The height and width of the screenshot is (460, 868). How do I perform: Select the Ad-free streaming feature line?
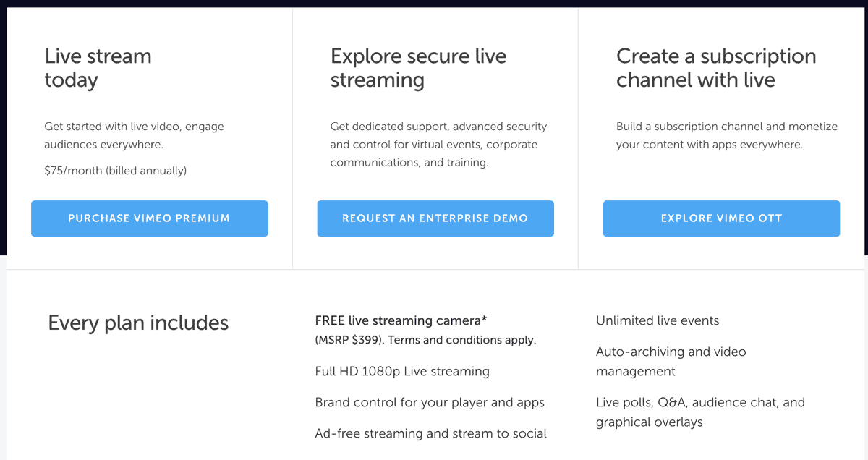click(x=431, y=433)
